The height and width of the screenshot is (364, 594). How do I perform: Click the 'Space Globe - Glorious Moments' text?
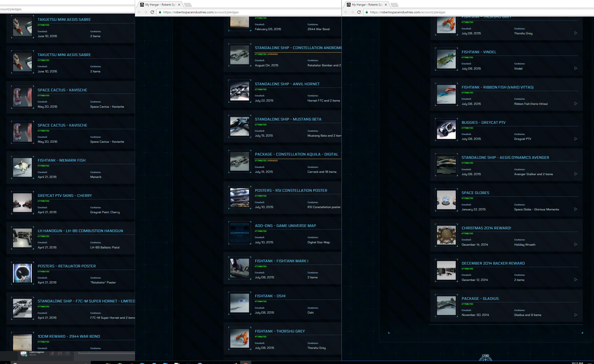point(536,209)
